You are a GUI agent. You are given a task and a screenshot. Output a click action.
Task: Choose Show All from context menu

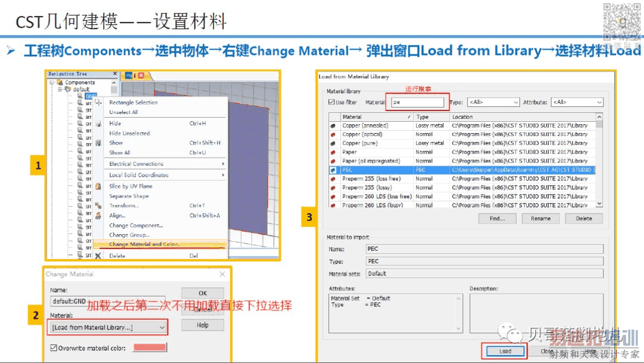(x=120, y=152)
